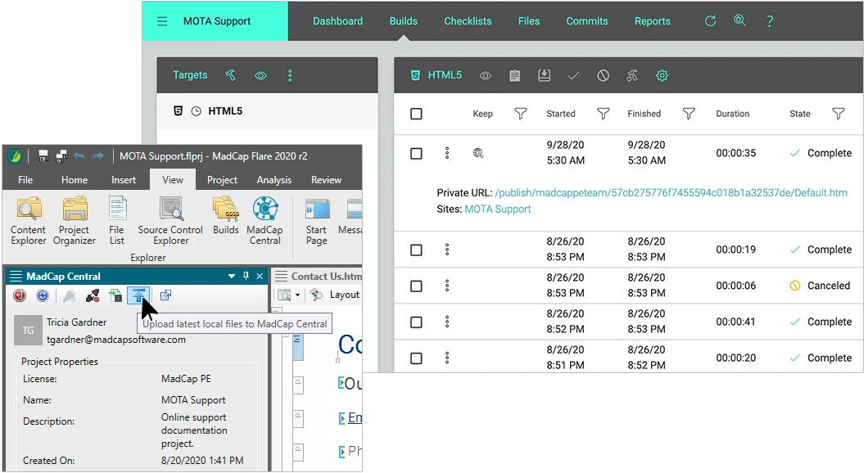
Task: Open Start Page from ribbon
Action: click(x=317, y=221)
